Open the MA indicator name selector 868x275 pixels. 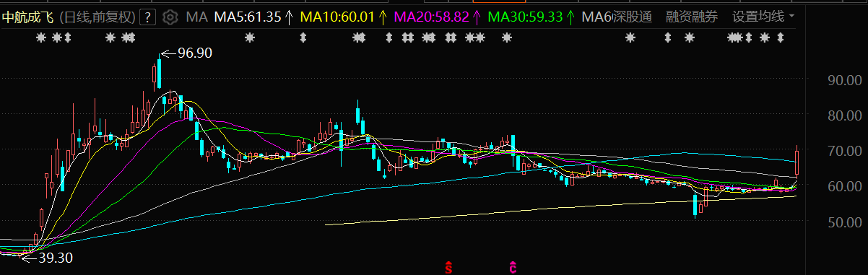pyautogui.click(x=196, y=17)
